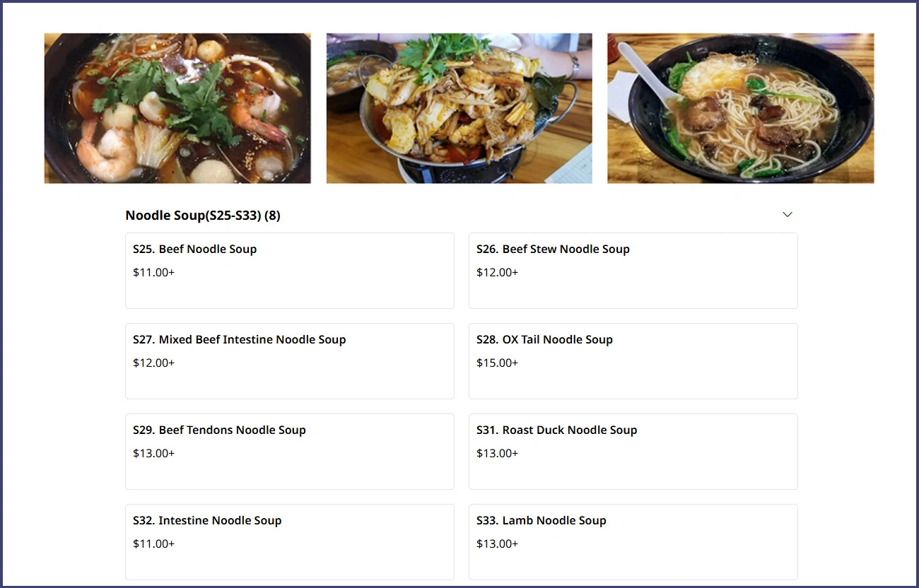
Task: Collapse the Noodle Soup section chevron
Action: point(788,215)
